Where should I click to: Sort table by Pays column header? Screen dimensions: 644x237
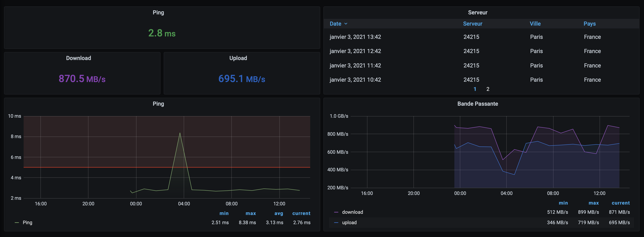(x=589, y=24)
